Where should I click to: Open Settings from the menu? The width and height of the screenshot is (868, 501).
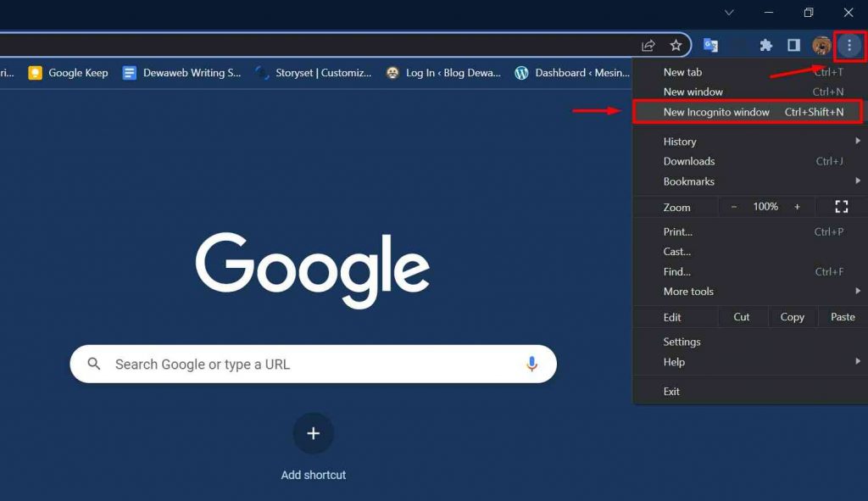point(750,342)
